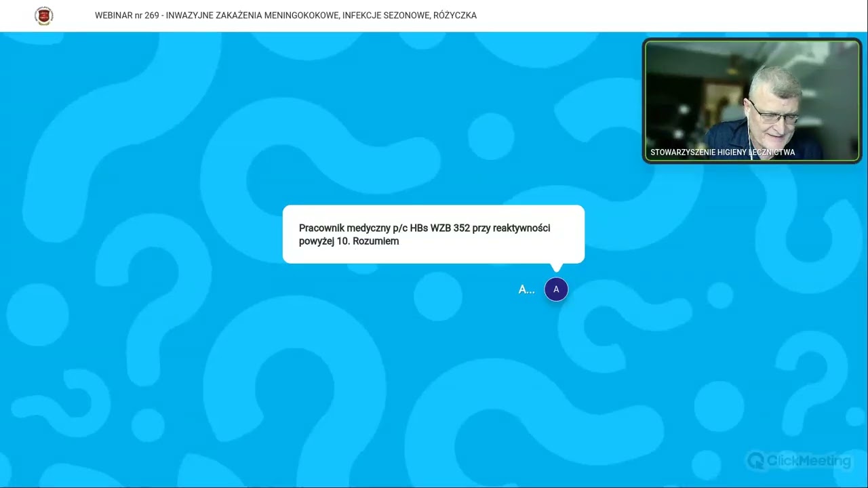Image resolution: width=868 pixels, height=488 pixels.
Task: Open the presenter webcam video thumbnail
Action: coord(751,100)
